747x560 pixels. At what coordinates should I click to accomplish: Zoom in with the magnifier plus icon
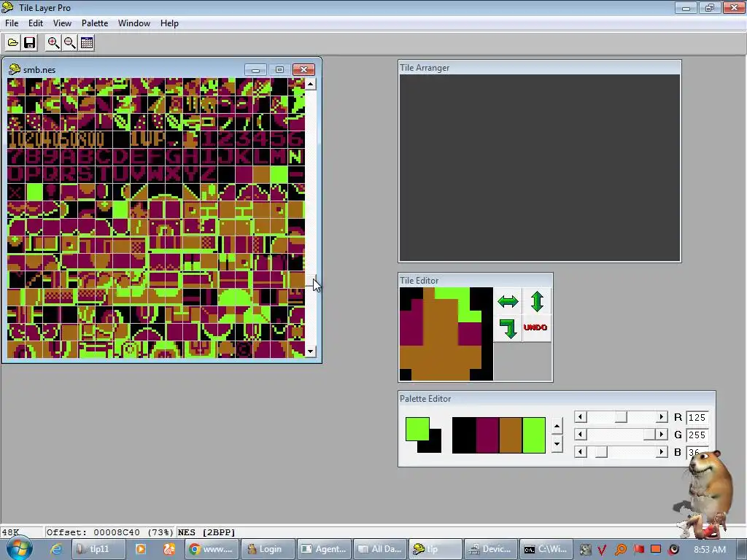click(53, 43)
